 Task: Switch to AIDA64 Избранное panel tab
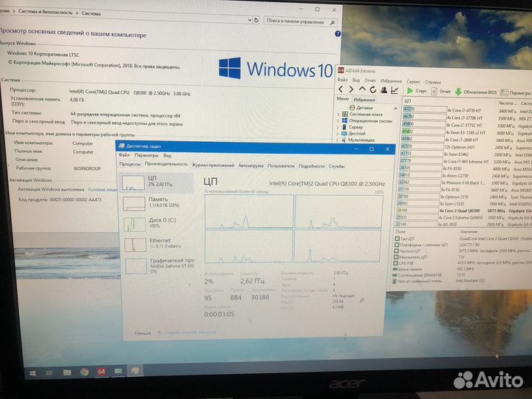click(364, 100)
